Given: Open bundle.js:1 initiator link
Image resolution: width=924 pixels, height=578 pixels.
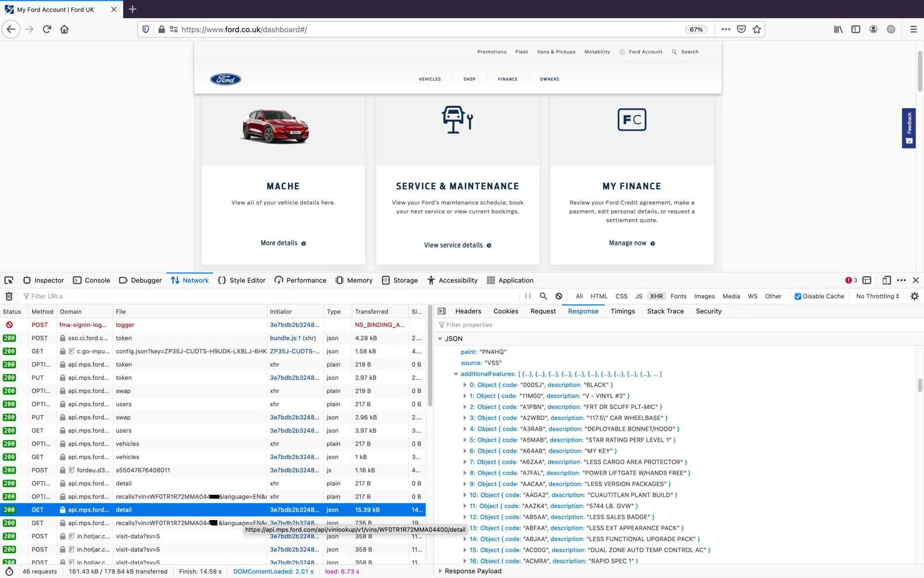Looking at the screenshot, I should pyautogui.click(x=285, y=338).
